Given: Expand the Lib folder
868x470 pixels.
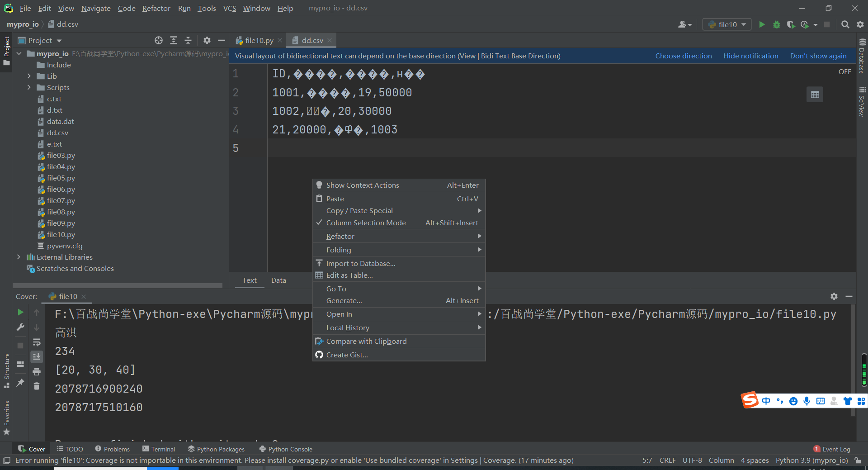Looking at the screenshot, I should click(29, 76).
